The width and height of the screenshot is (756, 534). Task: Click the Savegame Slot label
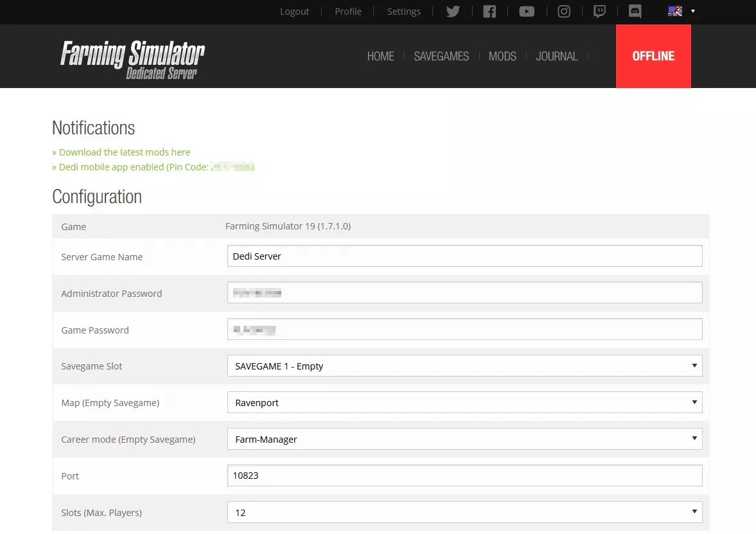pyautogui.click(x=92, y=366)
